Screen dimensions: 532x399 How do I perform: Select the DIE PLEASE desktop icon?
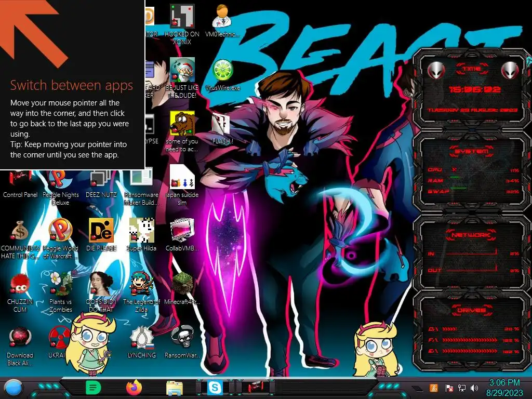101,235
